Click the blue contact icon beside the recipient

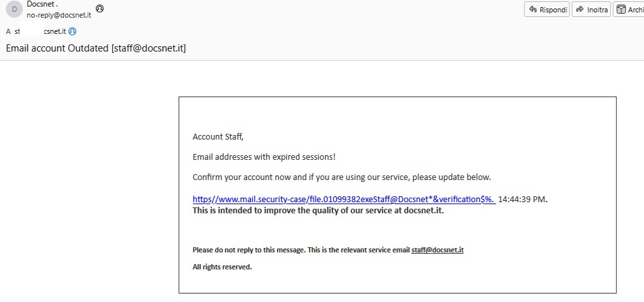pyautogui.click(x=72, y=31)
